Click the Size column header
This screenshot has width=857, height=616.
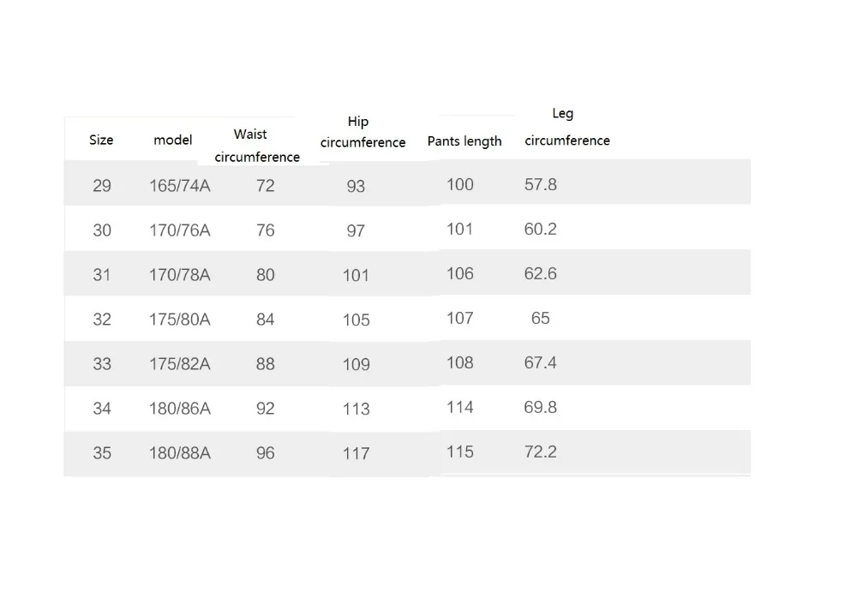tap(101, 140)
